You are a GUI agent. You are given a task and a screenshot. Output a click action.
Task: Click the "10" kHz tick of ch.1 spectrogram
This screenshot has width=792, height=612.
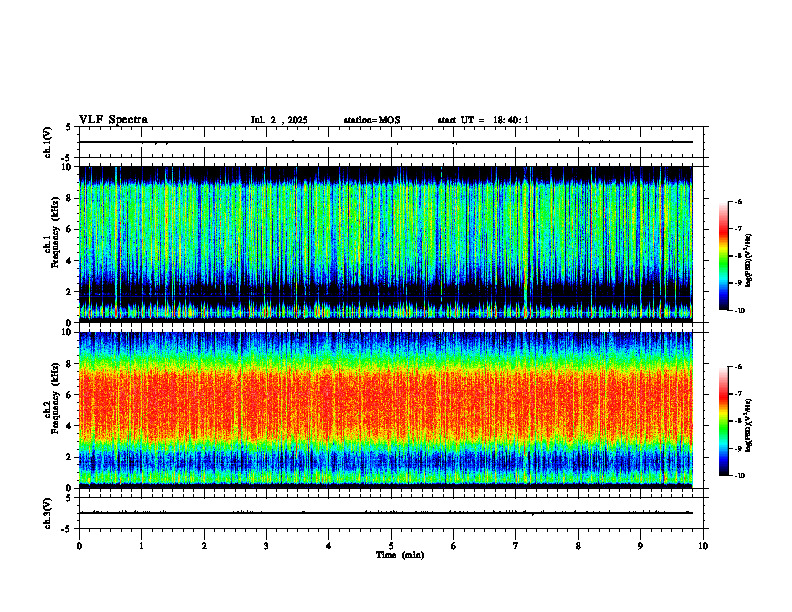pyautogui.click(x=69, y=167)
